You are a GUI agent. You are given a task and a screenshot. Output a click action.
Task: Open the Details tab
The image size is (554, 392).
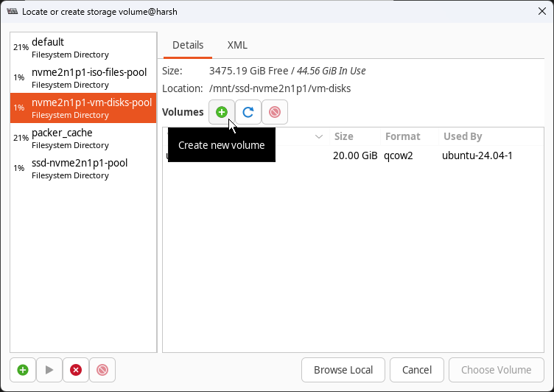coord(188,45)
